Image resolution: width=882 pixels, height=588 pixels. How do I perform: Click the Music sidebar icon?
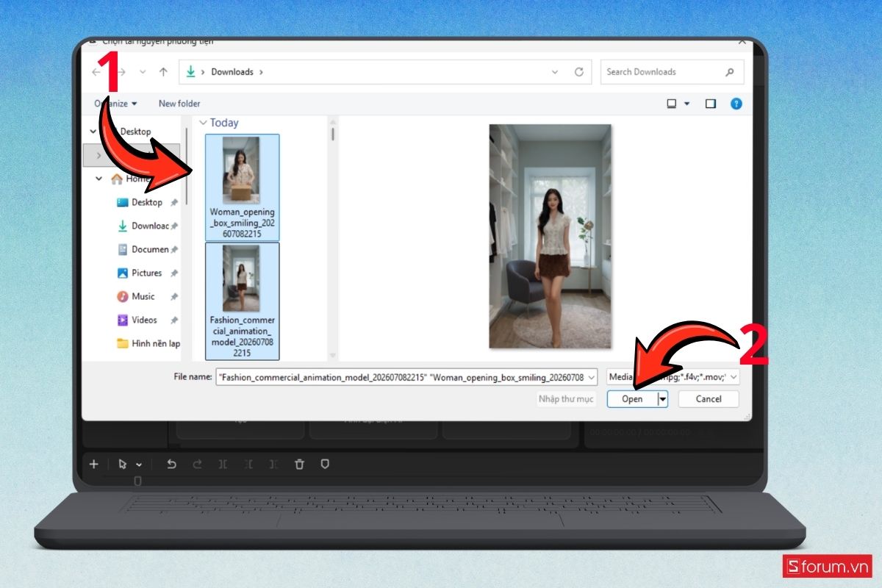[123, 296]
